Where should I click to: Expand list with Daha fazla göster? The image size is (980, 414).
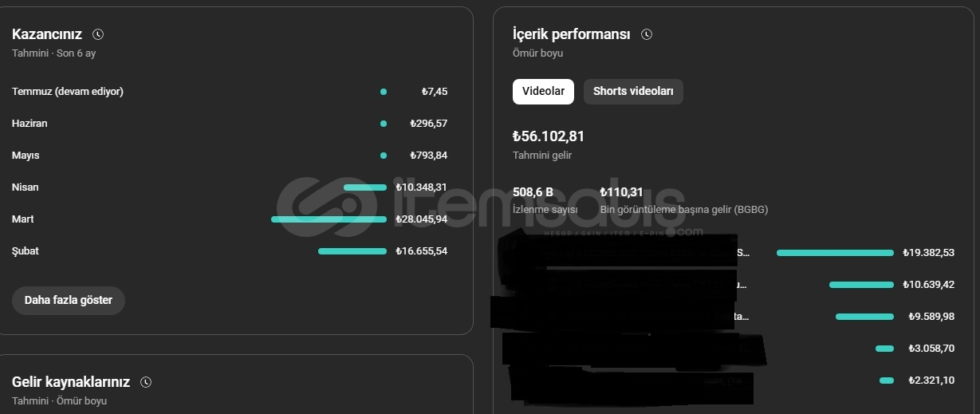[x=69, y=300]
